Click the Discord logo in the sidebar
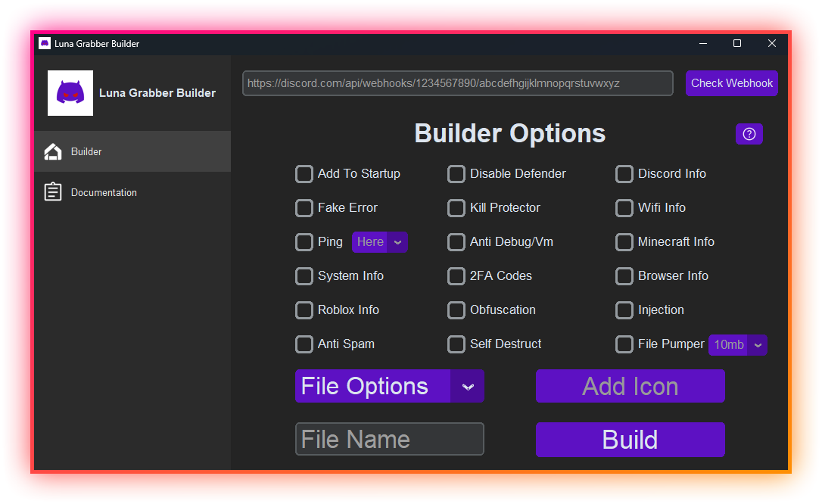The height and width of the screenshot is (504, 822). click(70, 92)
